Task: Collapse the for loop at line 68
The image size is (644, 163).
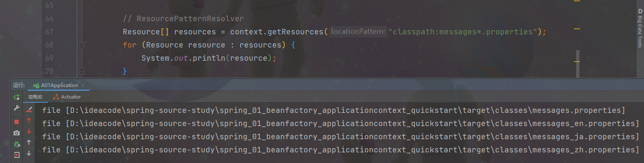Action: coord(82,45)
